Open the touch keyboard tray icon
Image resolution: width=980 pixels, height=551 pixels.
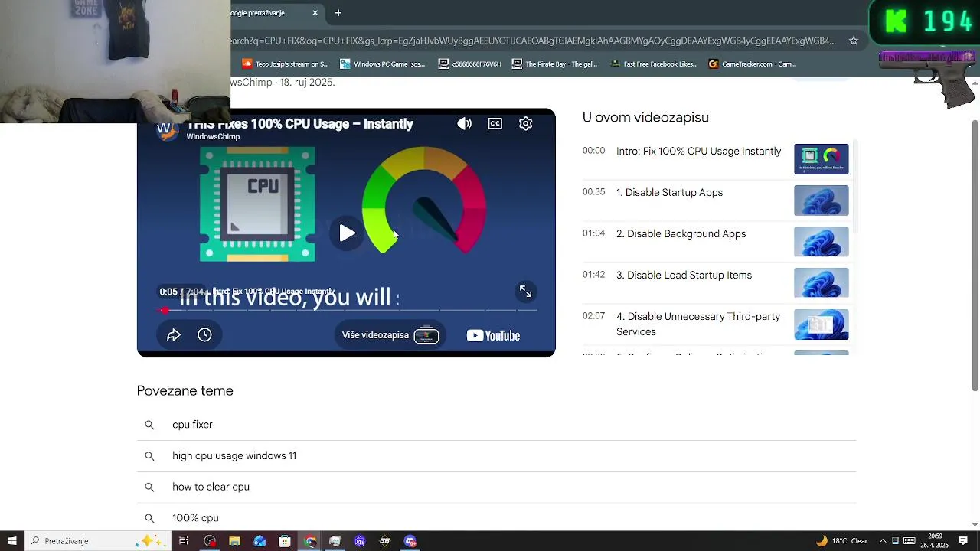[x=909, y=541]
